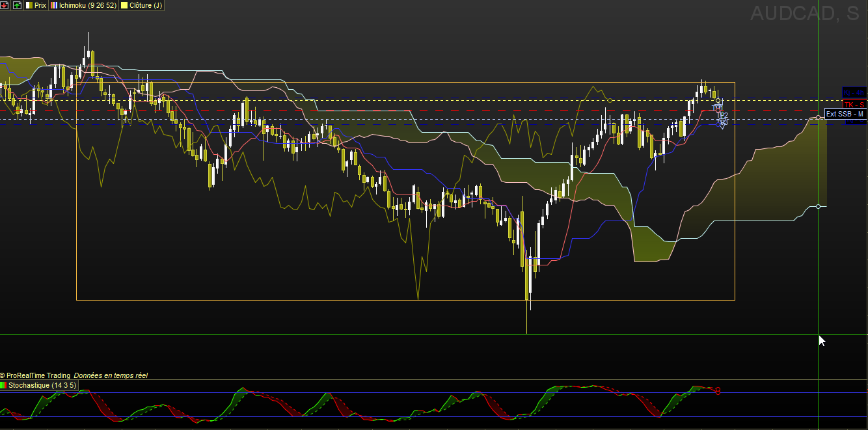868x430 pixels.
Task: Click the ProRealTime Trading copyright text
Action: pyautogui.click(x=35, y=375)
